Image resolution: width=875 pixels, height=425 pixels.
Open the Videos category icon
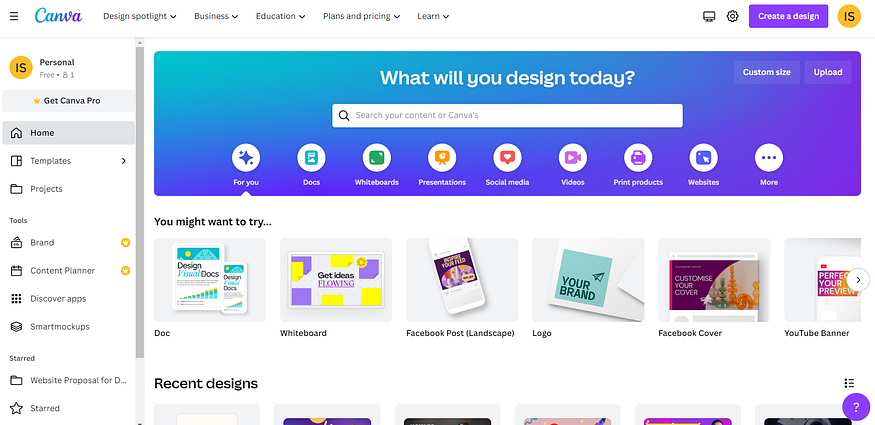[573, 158]
